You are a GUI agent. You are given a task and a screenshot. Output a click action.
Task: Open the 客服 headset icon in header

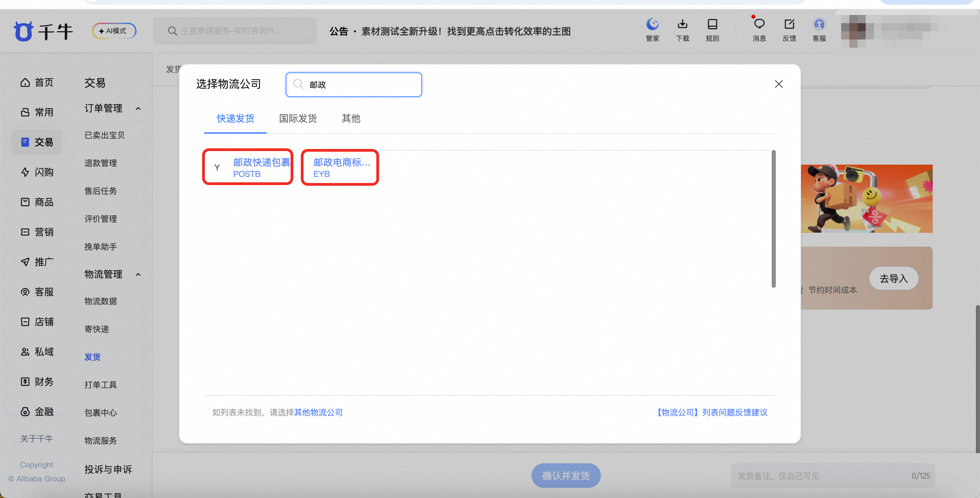coord(819,30)
